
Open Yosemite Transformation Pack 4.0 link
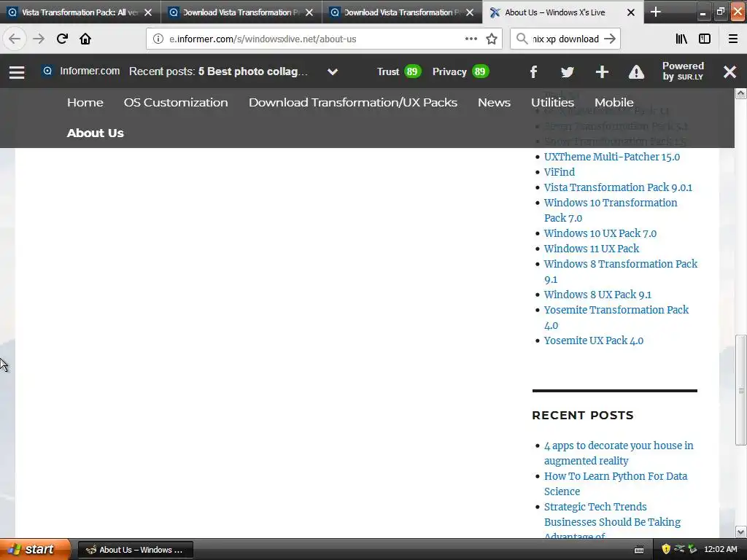coord(616,318)
